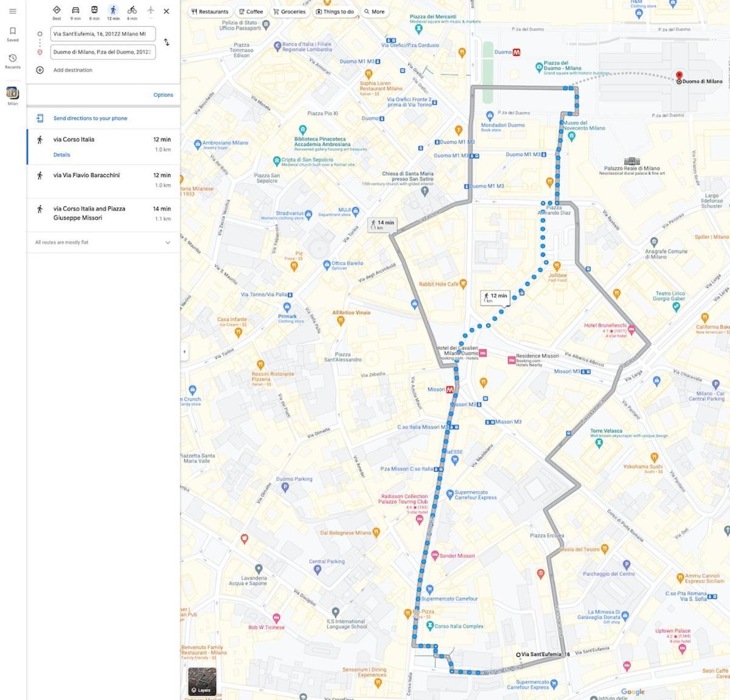Open route Options
The width and height of the screenshot is (730, 700).
[163, 95]
